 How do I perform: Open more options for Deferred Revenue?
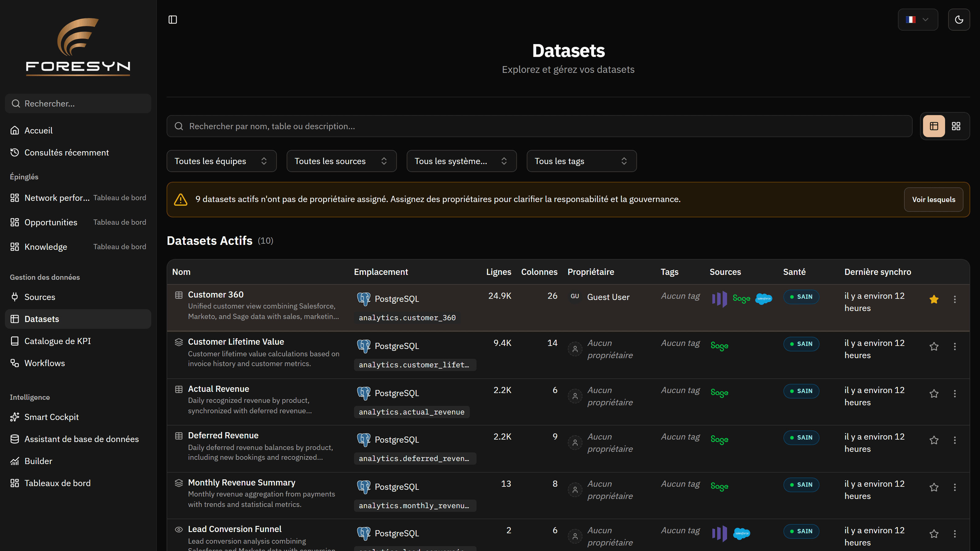tap(955, 440)
